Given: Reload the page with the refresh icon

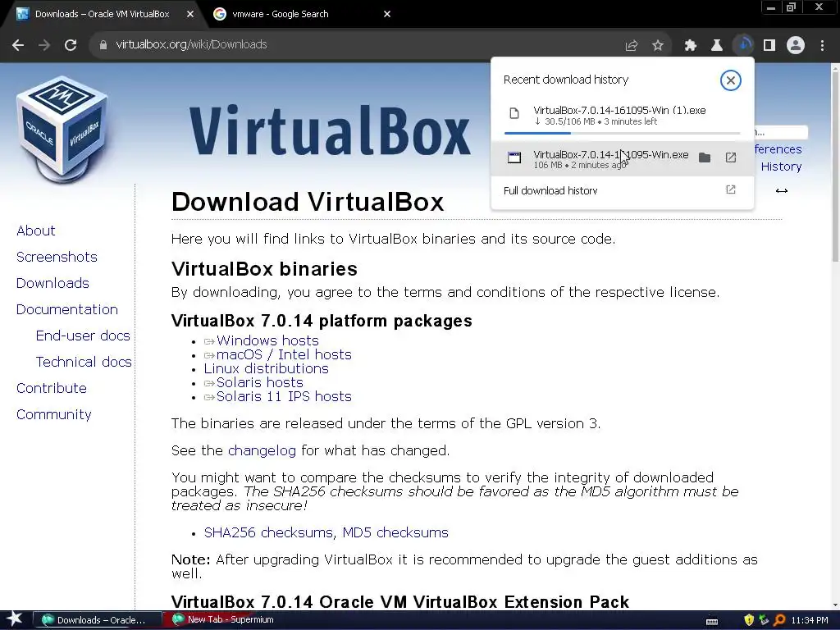Looking at the screenshot, I should pyautogui.click(x=71, y=45).
